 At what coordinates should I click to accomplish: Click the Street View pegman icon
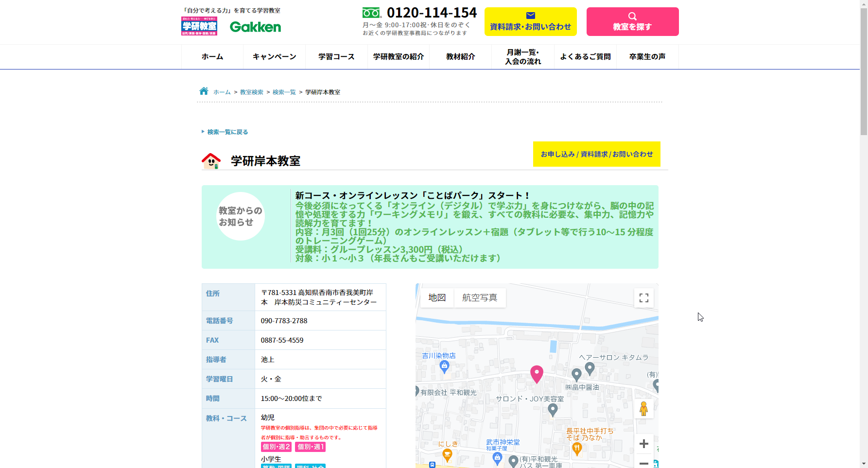[x=643, y=409]
